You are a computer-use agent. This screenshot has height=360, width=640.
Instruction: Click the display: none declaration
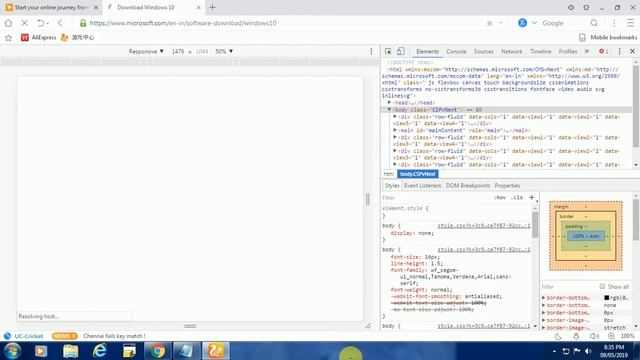[x=412, y=233]
